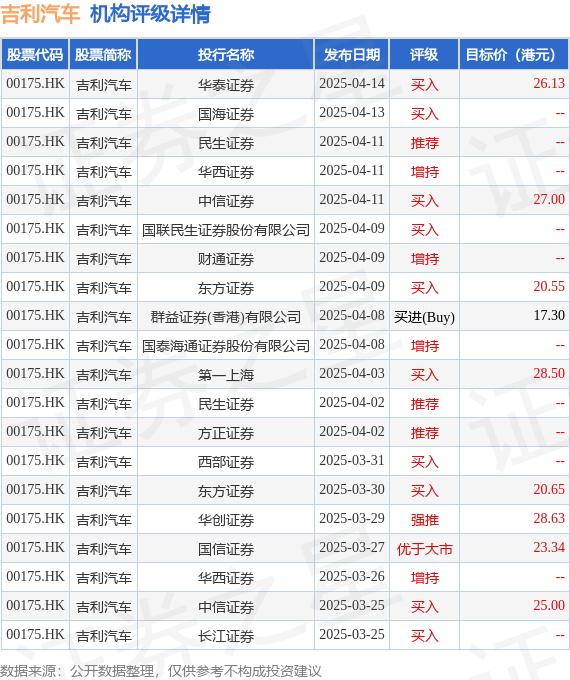This screenshot has height=680, width=570.
Task: Select the 群益证券(香港)有限公司 row name
Action: [x=226, y=317]
